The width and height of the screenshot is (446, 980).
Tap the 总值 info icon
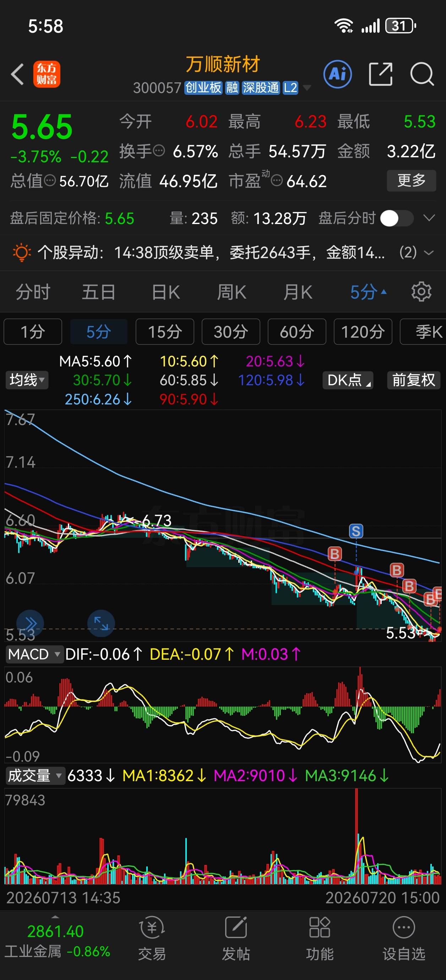tap(50, 180)
